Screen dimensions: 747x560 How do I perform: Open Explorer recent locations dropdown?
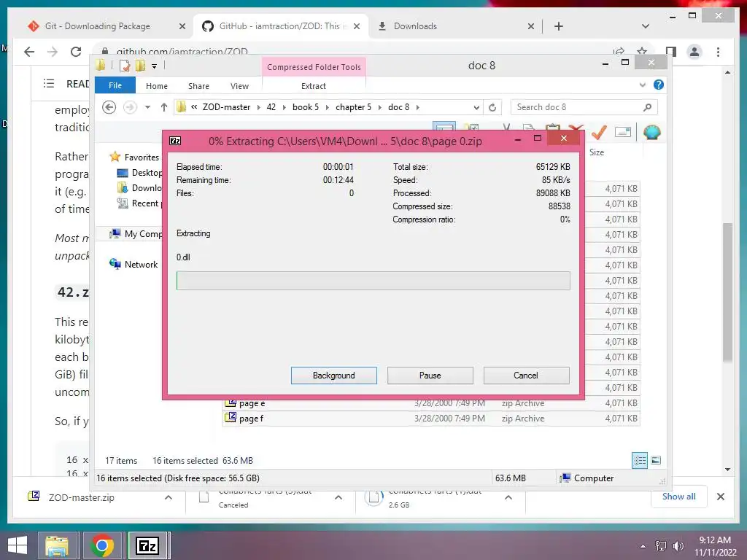point(147,107)
